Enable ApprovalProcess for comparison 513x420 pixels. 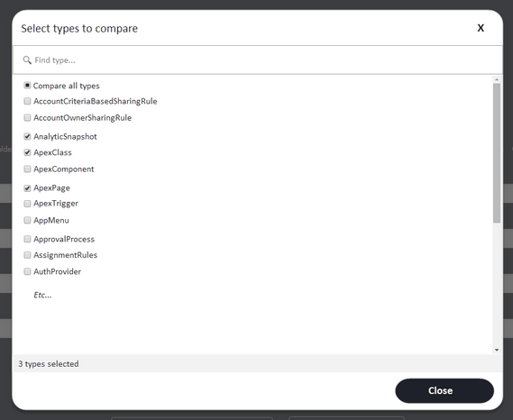pos(27,239)
